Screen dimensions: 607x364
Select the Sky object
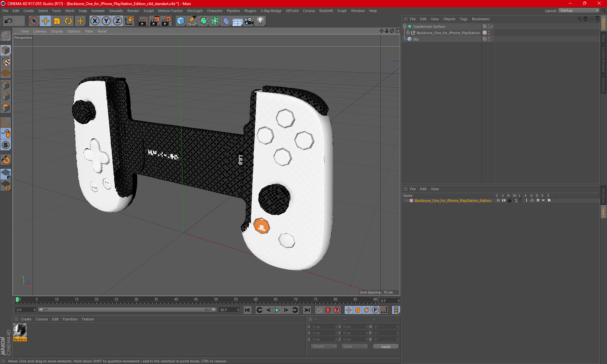pos(416,39)
